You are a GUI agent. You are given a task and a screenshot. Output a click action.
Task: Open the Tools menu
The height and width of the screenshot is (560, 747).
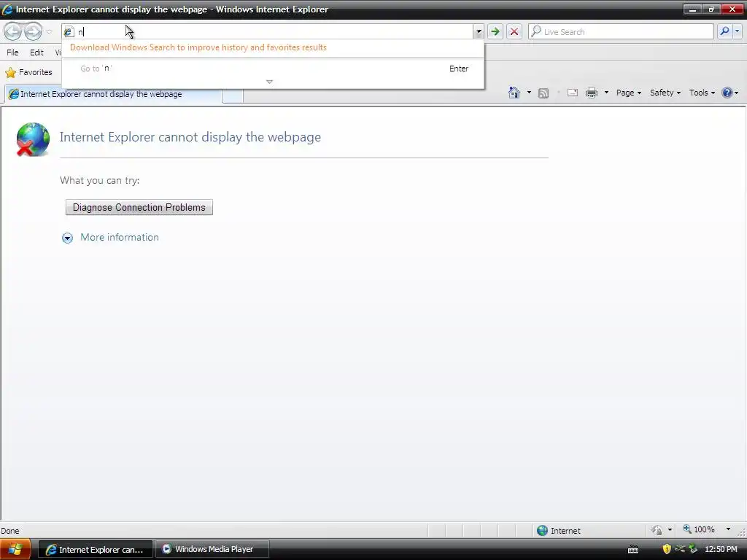[x=702, y=93]
